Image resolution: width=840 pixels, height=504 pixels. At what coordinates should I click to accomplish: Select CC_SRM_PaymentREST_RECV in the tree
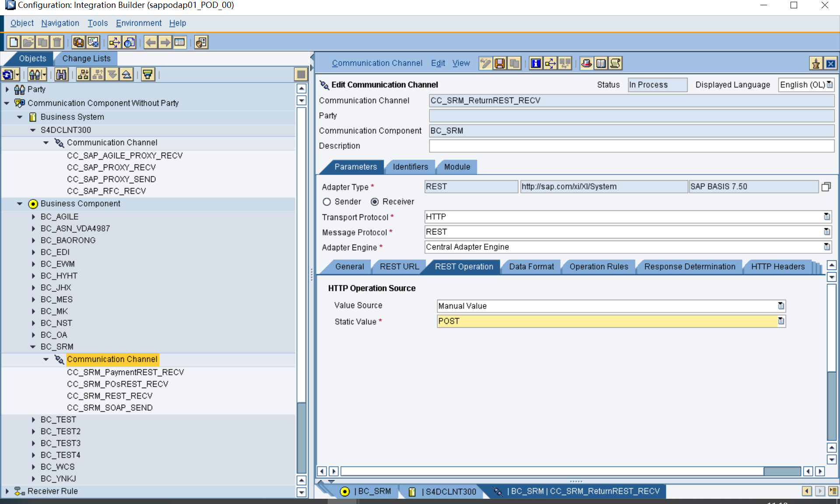point(126,372)
